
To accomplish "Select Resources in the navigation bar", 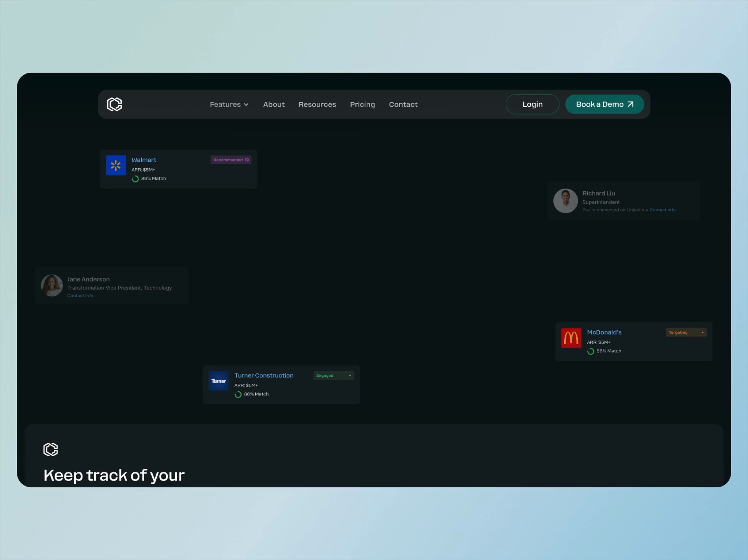I will [x=317, y=104].
